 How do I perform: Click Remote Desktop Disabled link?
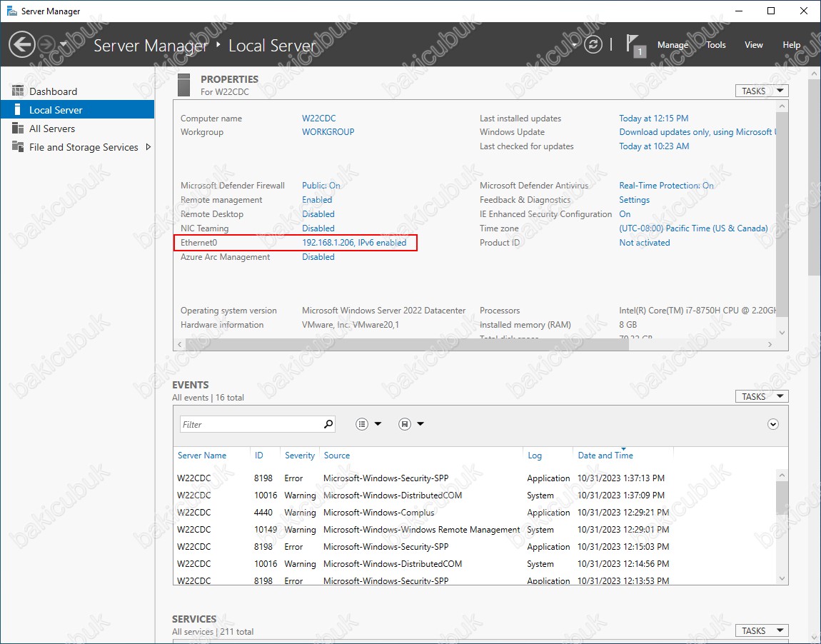point(318,213)
